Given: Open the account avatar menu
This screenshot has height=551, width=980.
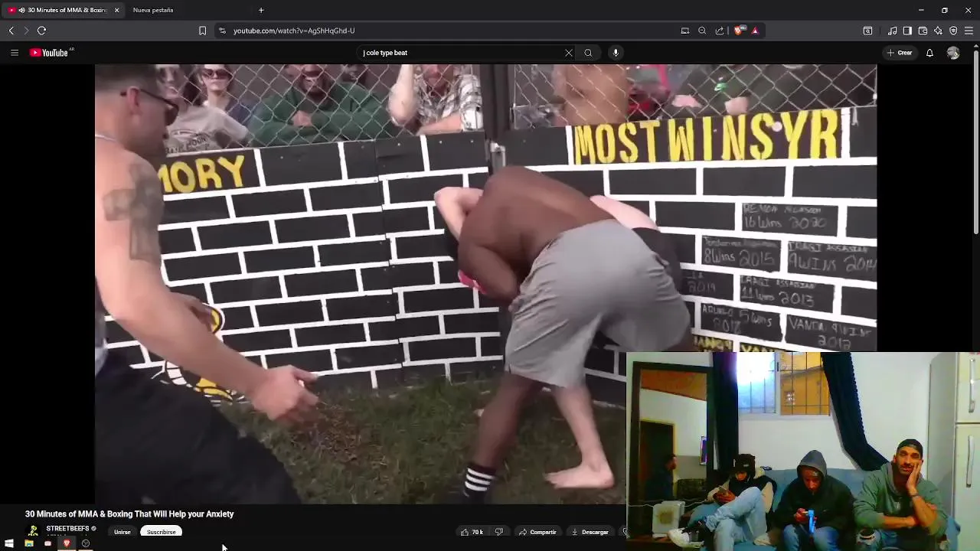Looking at the screenshot, I should [953, 53].
